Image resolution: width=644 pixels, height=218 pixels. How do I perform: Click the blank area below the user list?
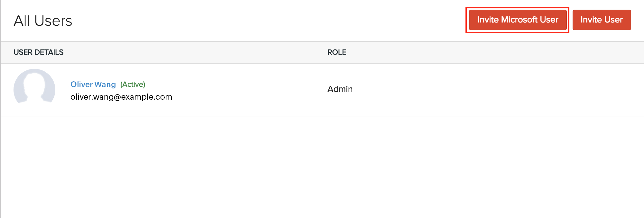[322, 167]
